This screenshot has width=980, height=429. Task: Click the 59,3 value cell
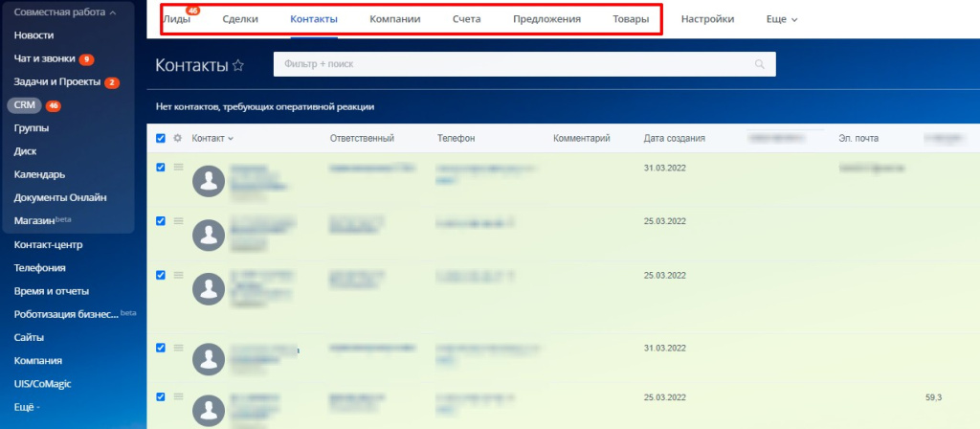click(933, 397)
